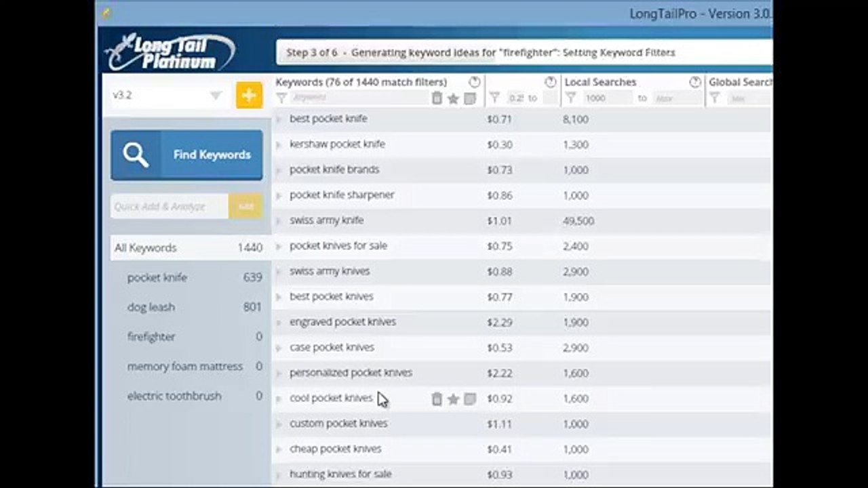This screenshot has height=488, width=868.
Task: Click the app icon in the title bar
Action: (x=106, y=13)
